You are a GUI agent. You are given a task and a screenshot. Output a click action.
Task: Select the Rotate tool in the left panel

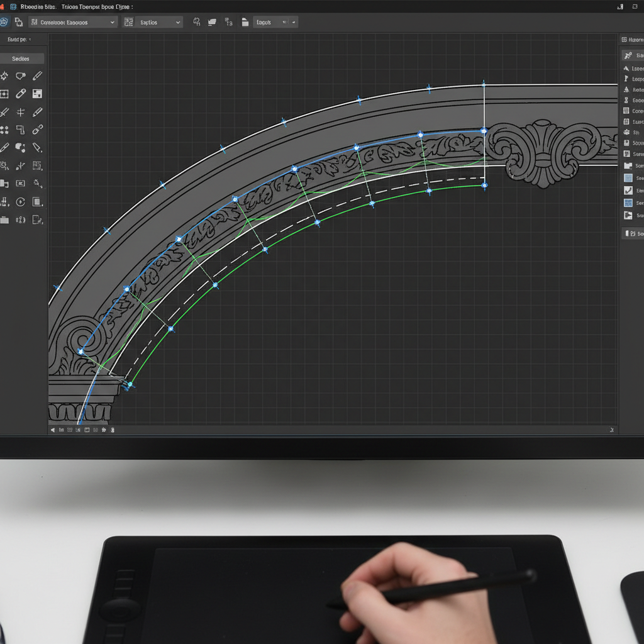(21, 202)
